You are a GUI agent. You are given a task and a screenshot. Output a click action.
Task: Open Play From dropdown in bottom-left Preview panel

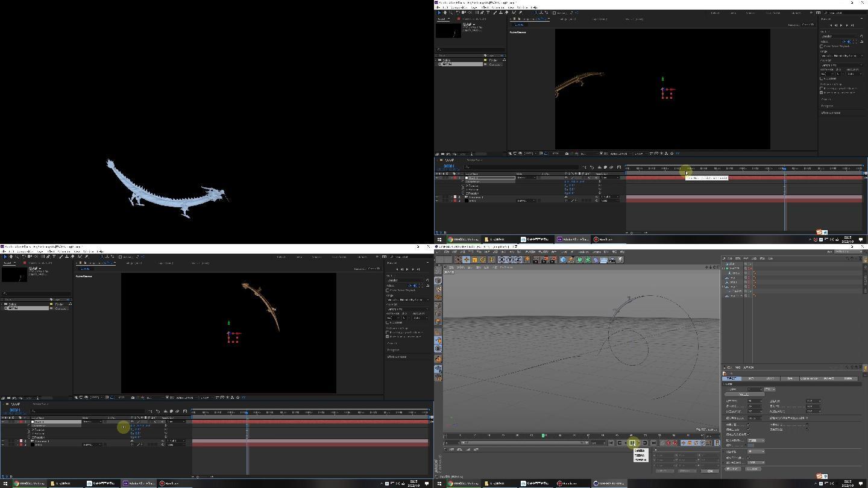pos(408,309)
